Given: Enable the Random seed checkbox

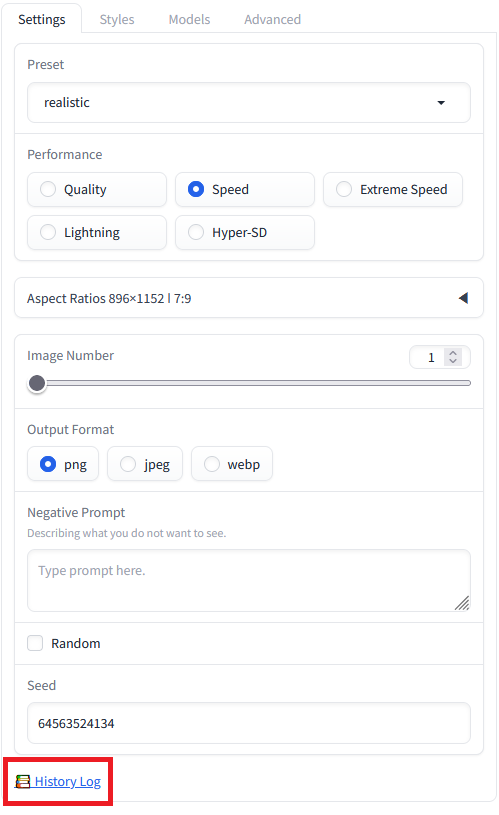Looking at the screenshot, I should coord(35,643).
